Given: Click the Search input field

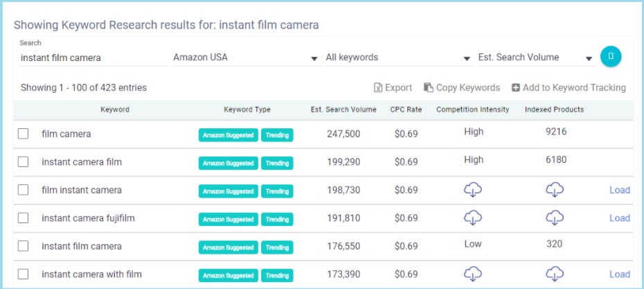Looking at the screenshot, I should 93,58.
